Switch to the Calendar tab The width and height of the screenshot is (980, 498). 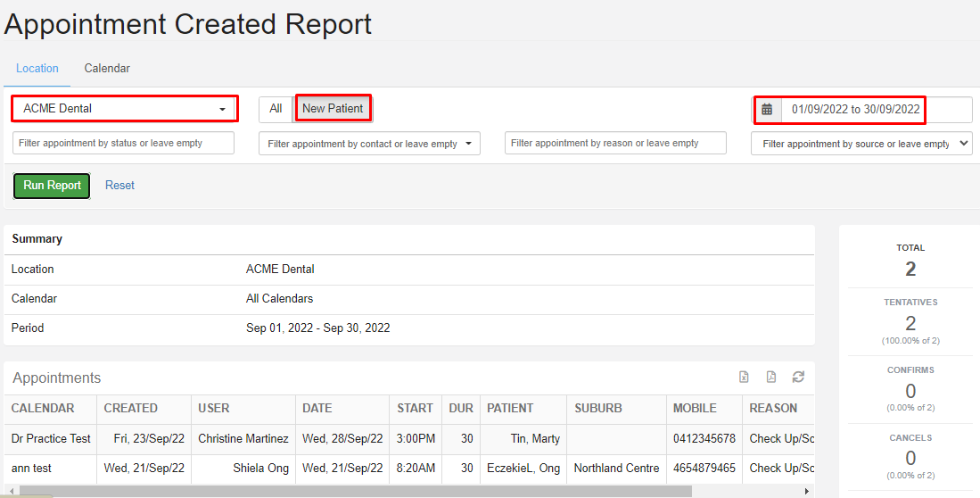[x=107, y=68]
